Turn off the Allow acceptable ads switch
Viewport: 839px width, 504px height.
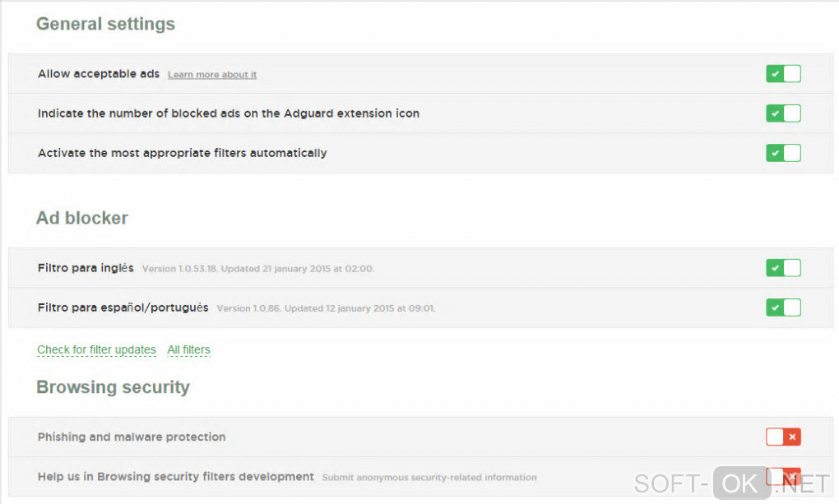click(783, 74)
